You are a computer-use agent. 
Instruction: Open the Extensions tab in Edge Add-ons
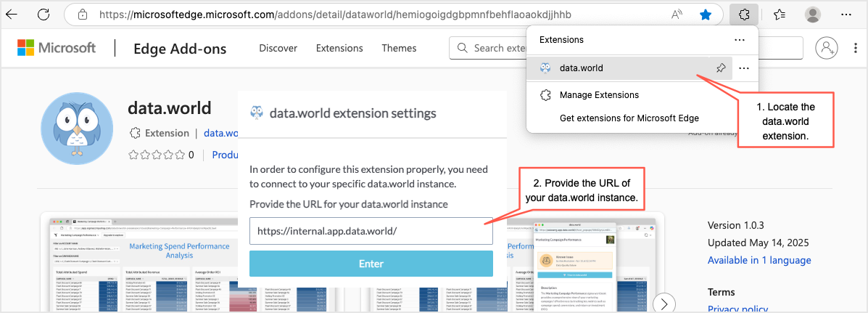[x=339, y=48]
